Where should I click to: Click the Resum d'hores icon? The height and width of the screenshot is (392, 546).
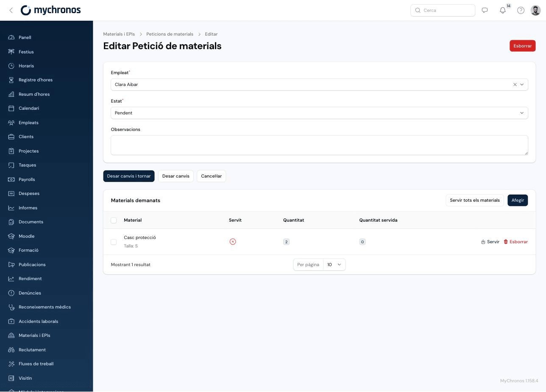pos(11,94)
